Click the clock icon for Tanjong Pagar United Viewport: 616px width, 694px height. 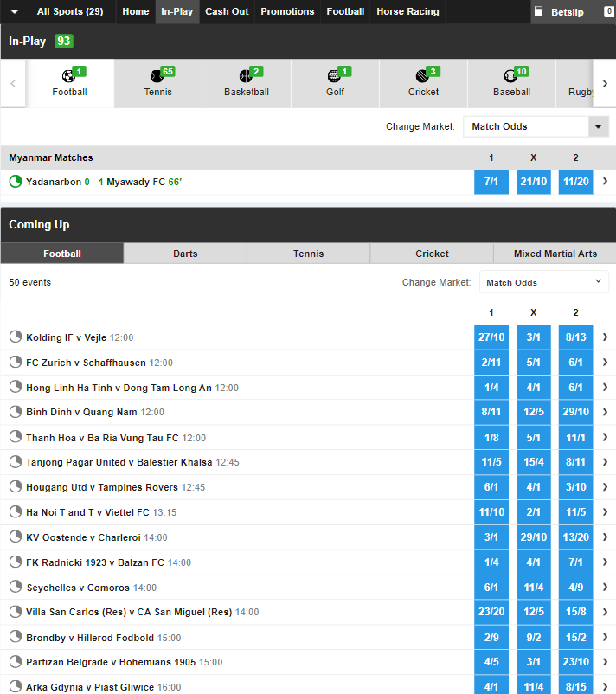click(16, 461)
